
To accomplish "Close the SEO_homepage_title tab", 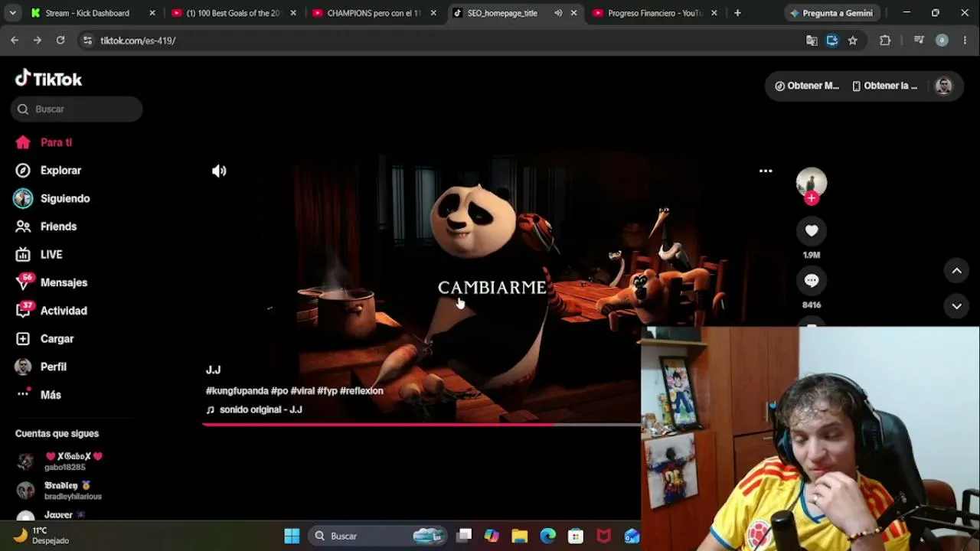I will coord(573,13).
